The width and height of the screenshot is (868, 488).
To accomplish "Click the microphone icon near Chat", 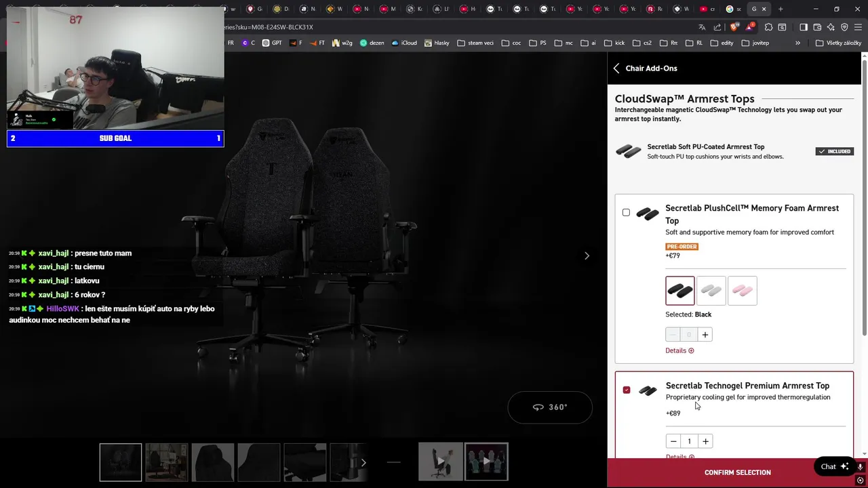I will 860,467.
